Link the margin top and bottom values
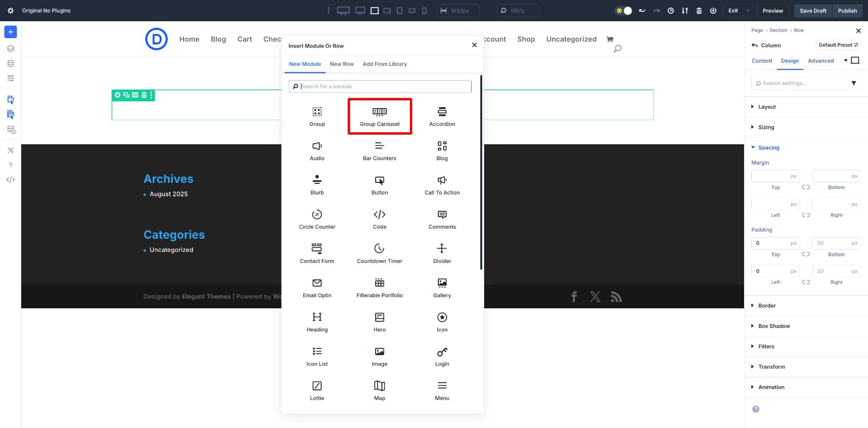 click(x=805, y=187)
